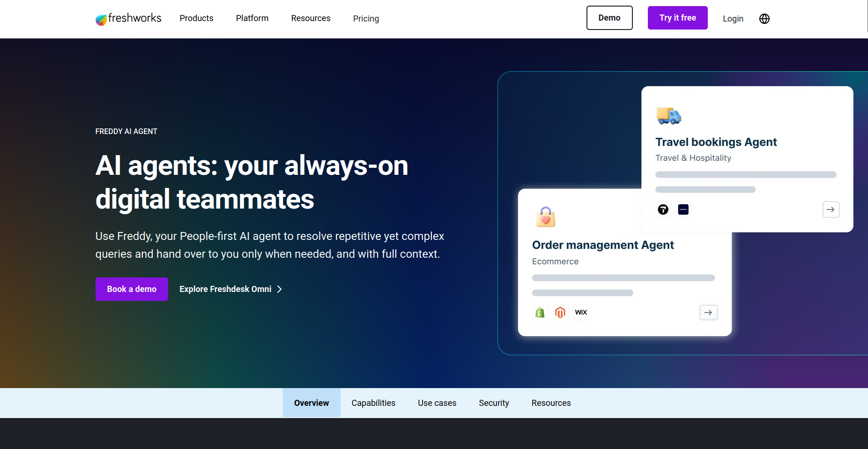
Task: Click the Wix icon in Order management card
Action: pos(581,313)
